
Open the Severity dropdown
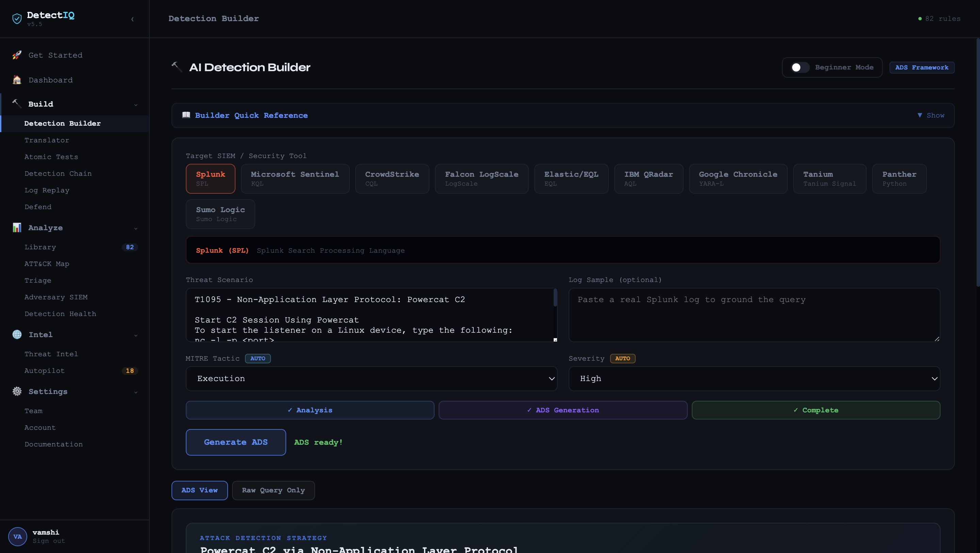point(754,378)
